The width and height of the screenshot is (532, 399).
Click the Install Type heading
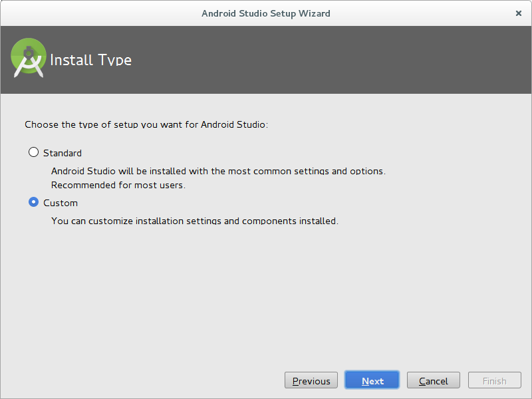click(x=91, y=60)
